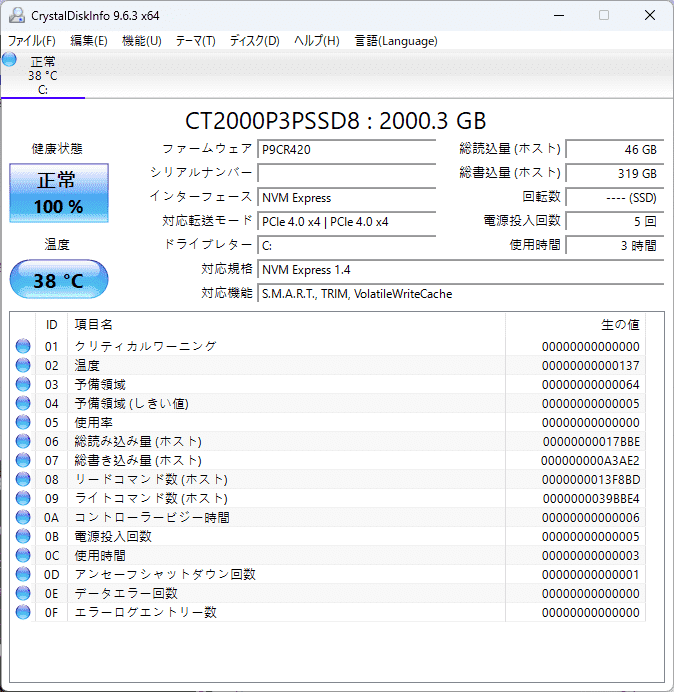The height and width of the screenshot is (692, 674).
Task: Click the 対応規格 field NVM Express 1.4
Action: coord(460,270)
